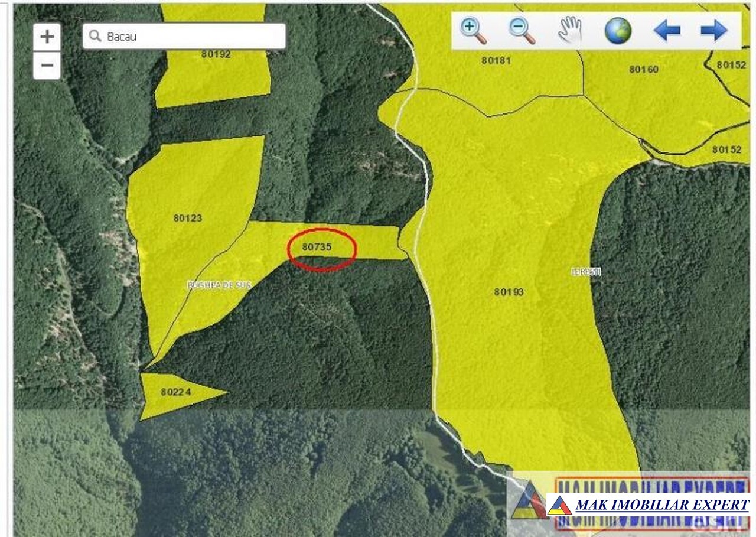Screen dimensions: 756x537
Task: Select parcel 80123 on the map
Action: point(188,218)
